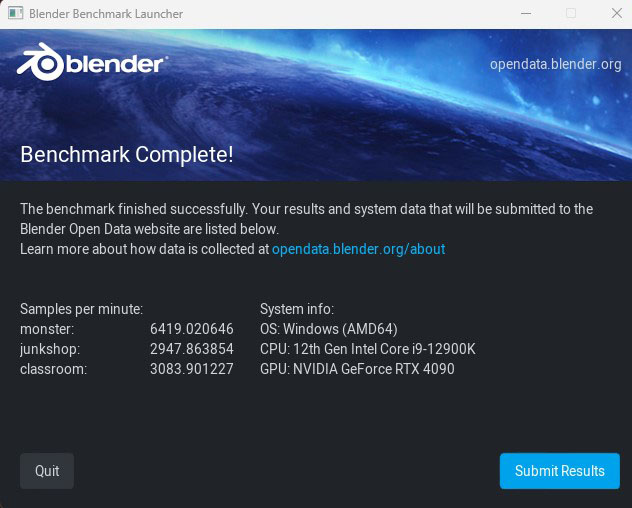Minimize the Benchmark Launcher window
Image resolution: width=632 pixels, height=508 pixels.
(526, 13)
